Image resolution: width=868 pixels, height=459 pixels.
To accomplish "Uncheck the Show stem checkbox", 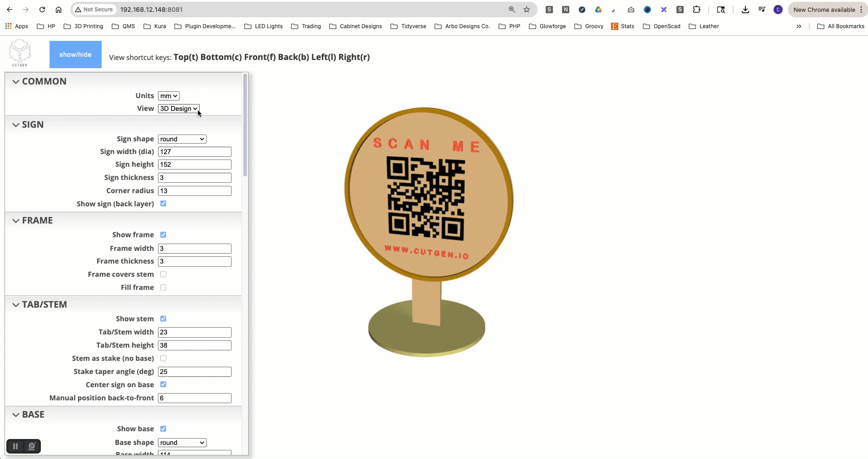I will tap(163, 319).
